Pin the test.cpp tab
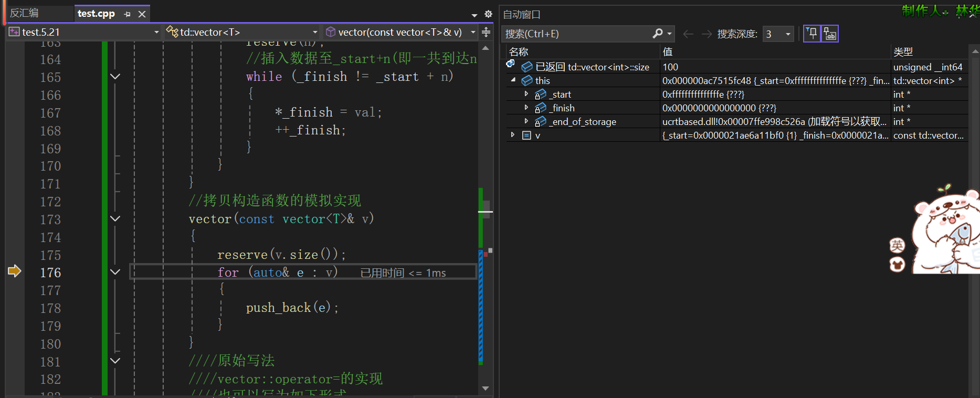The height and width of the screenshot is (398, 980). [127, 14]
